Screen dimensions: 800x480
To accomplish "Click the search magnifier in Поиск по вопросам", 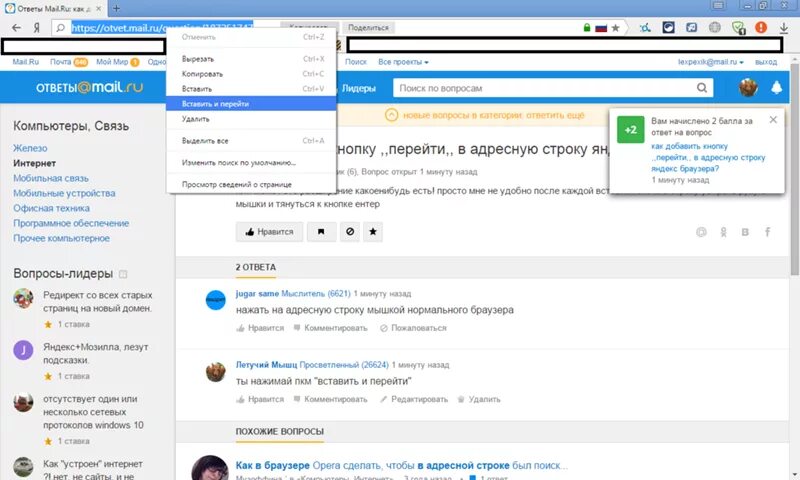I will point(702,88).
